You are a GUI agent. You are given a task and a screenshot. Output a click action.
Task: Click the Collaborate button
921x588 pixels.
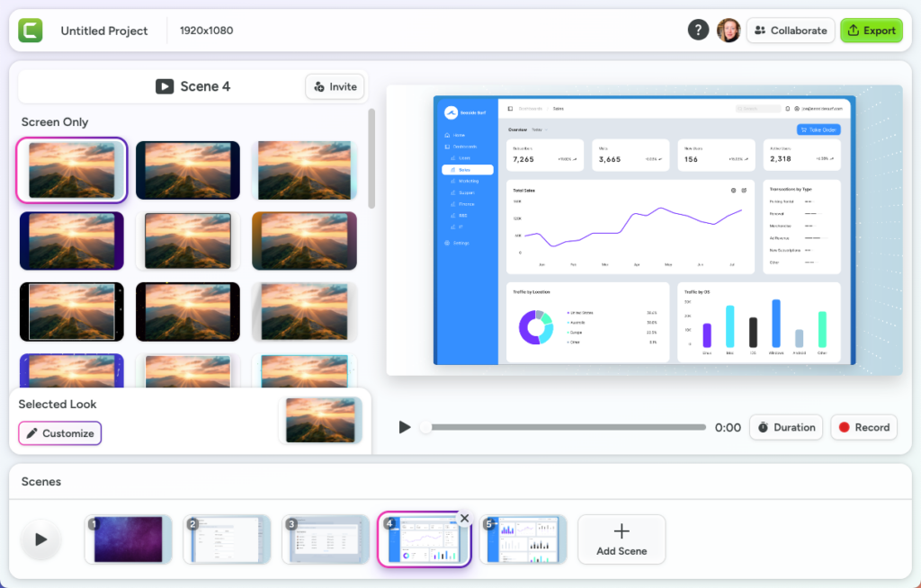pos(790,31)
